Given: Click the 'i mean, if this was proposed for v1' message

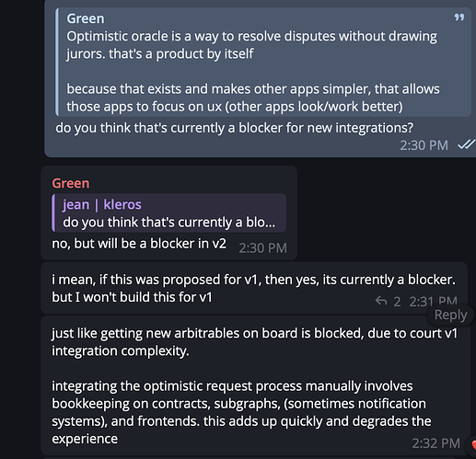Looking at the screenshot, I should 253,288.
